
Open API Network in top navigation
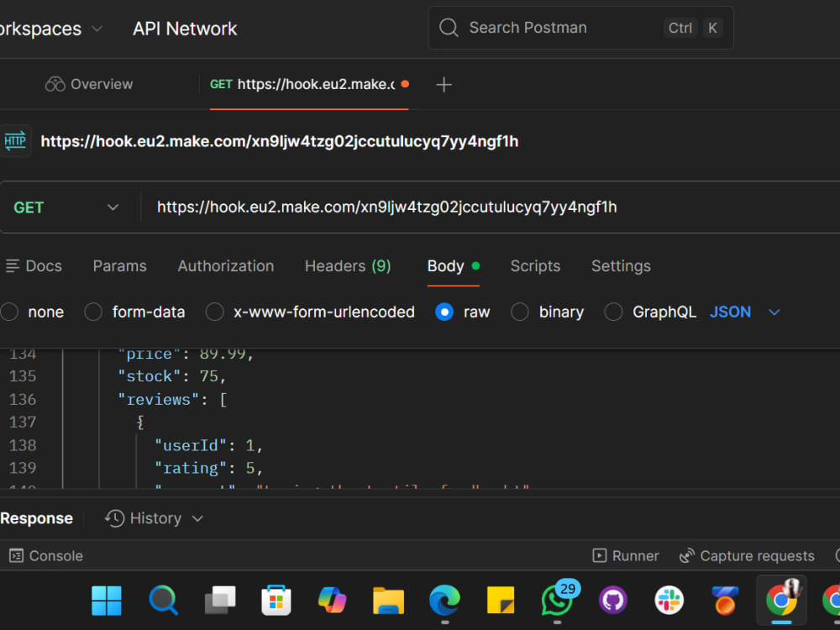[x=185, y=29]
